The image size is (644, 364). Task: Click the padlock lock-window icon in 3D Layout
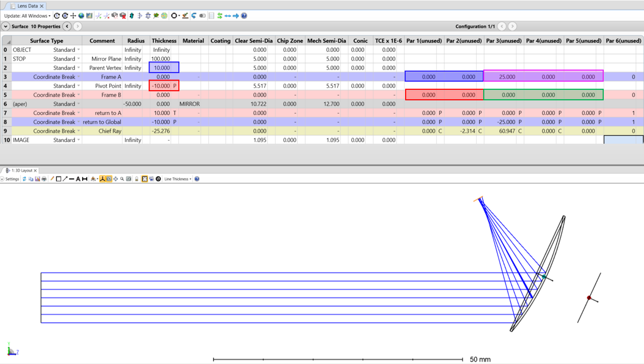pos(137,179)
